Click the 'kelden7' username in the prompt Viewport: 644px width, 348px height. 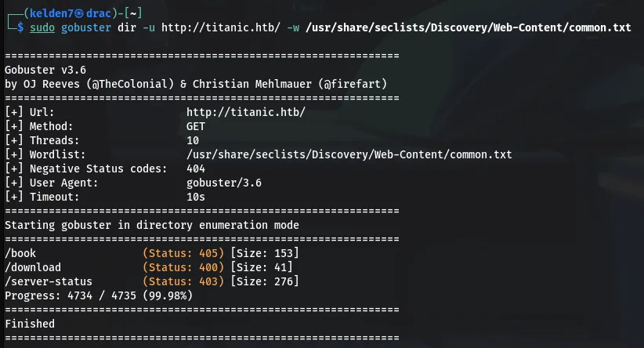click(52, 13)
